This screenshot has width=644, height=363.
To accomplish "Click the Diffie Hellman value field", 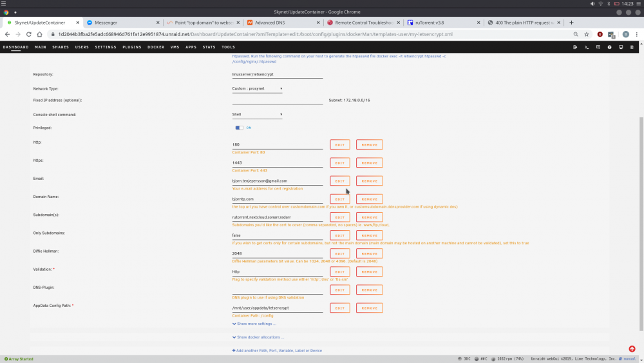I will tap(277, 253).
